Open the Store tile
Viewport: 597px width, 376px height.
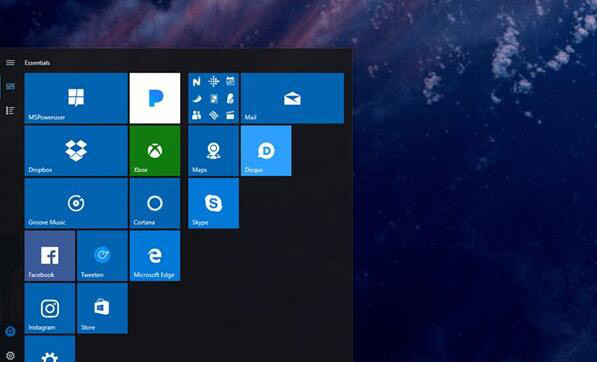tap(102, 308)
